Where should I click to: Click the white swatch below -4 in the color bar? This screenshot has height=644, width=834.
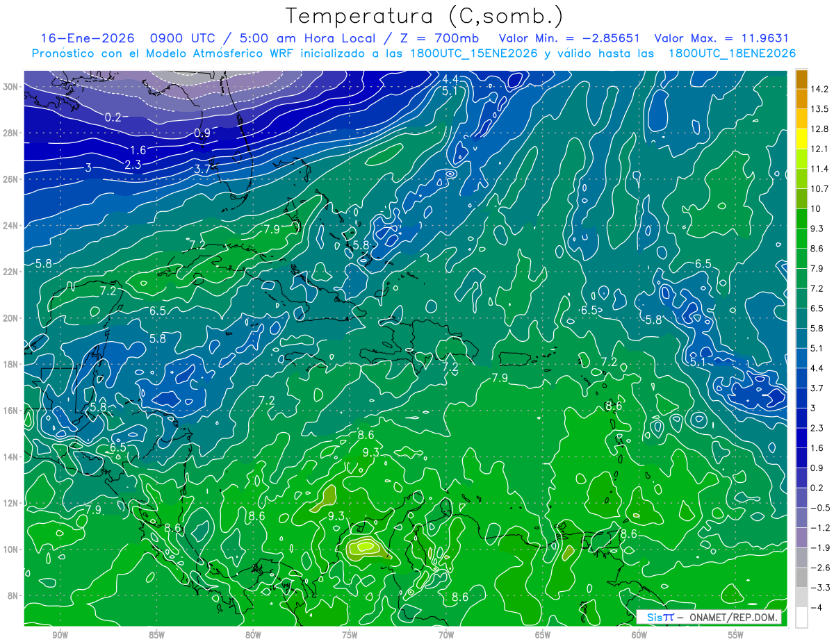click(x=801, y=617)
